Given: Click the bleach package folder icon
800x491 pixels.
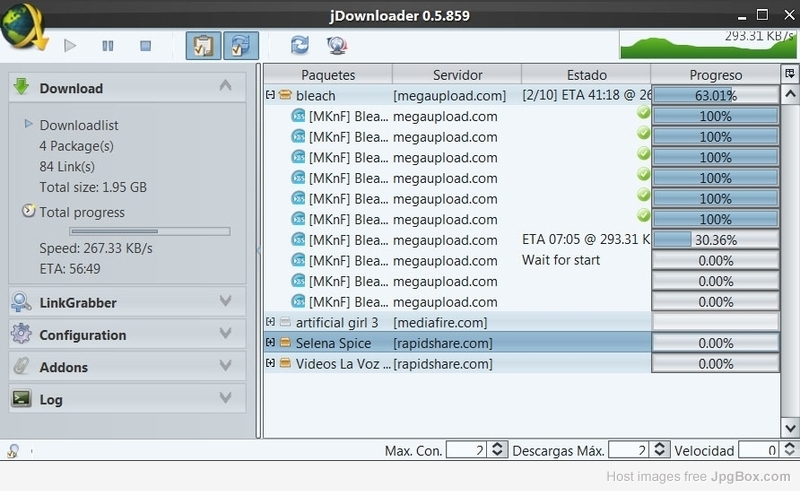Looking at the screenshot, I should pos(285,95).
